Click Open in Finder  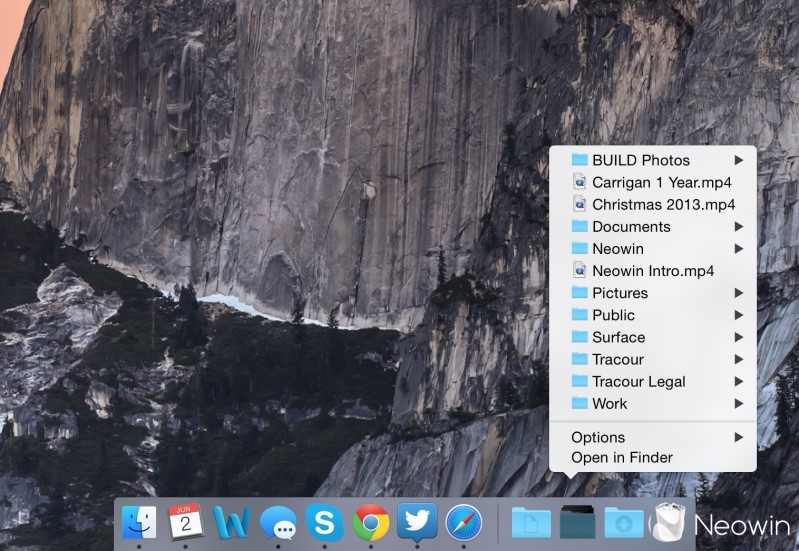(621, 458)
